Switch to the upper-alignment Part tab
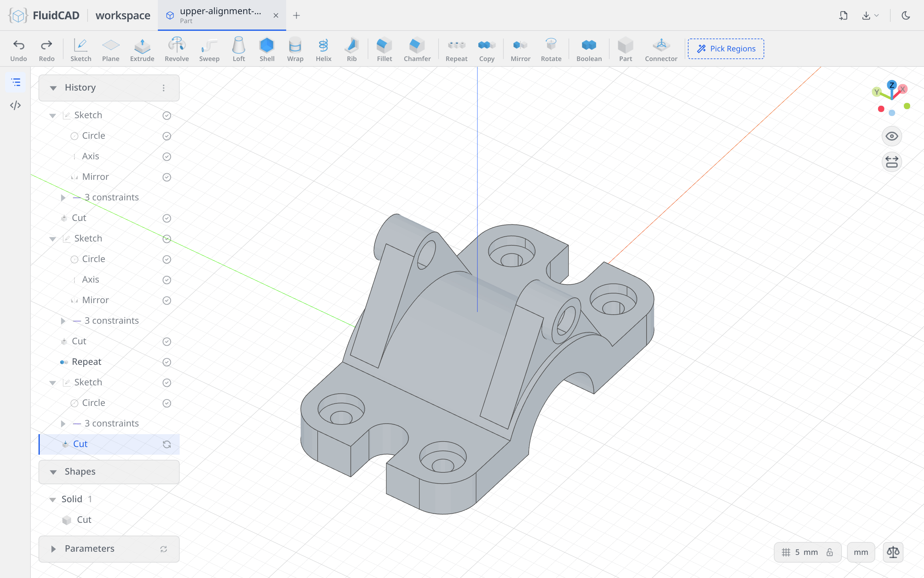Image resolution: width=924 pixels, height=578 pixels. 222,15
